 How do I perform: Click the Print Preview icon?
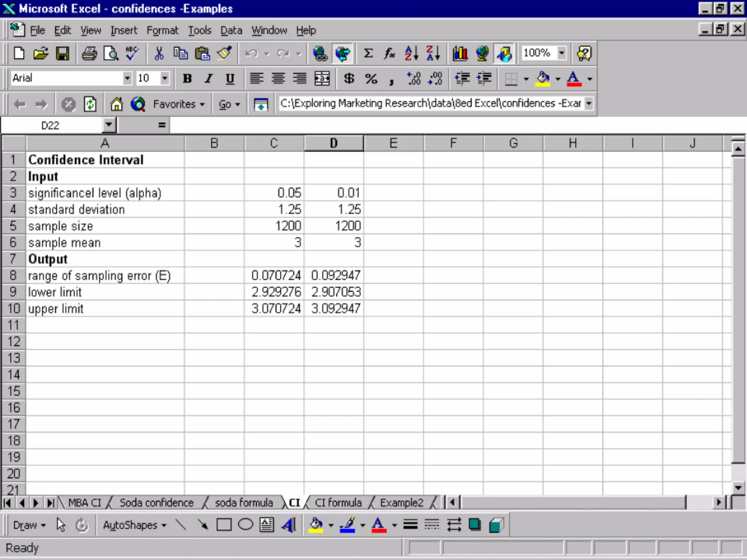[x=111, y=54]
